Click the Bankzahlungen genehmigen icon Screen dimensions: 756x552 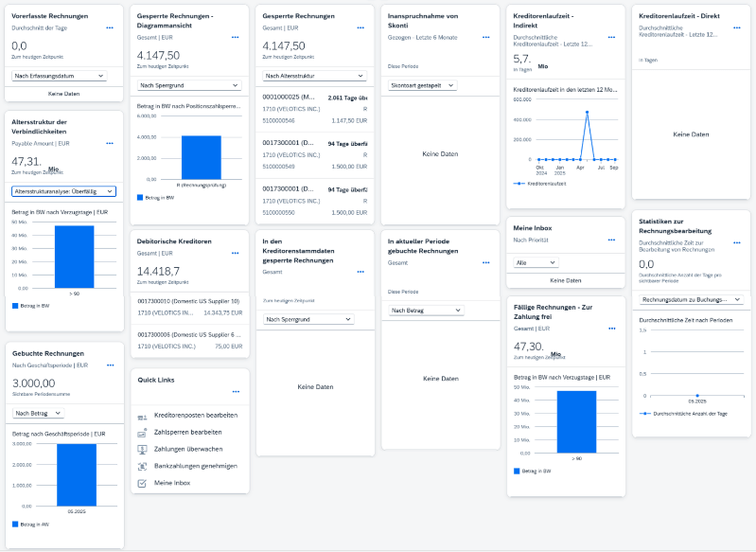[x=143, y=466]
